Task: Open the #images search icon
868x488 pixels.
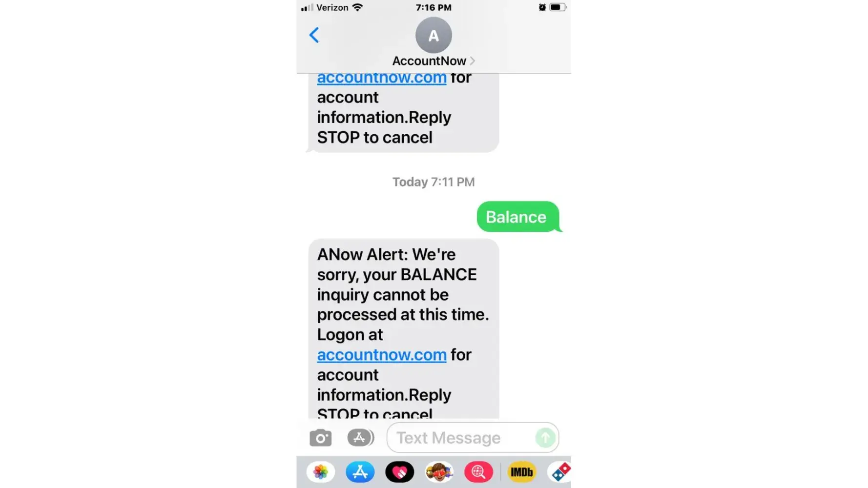Action: click(x=478, y=472)
